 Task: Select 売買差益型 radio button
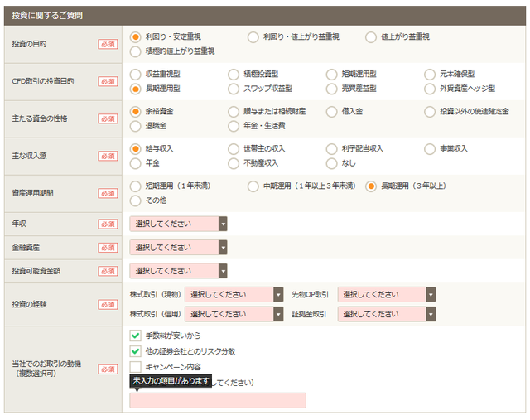pos(331,89)
